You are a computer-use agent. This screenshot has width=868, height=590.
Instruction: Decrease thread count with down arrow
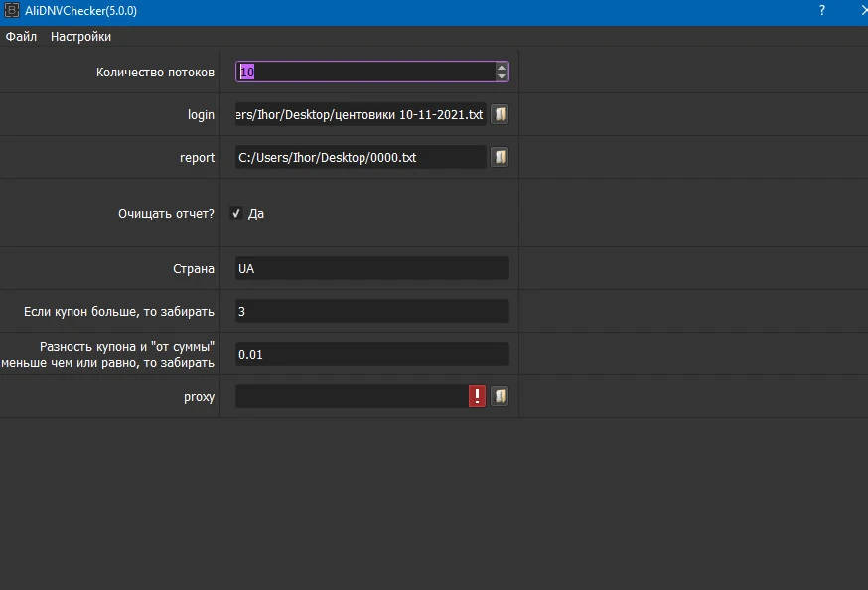(x=502, y=75)
